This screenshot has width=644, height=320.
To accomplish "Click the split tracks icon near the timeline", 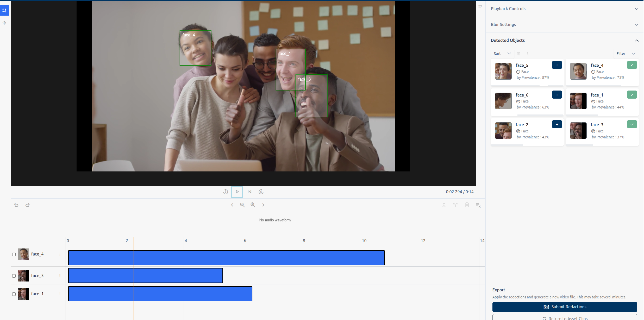I will [x=455, y=205].
